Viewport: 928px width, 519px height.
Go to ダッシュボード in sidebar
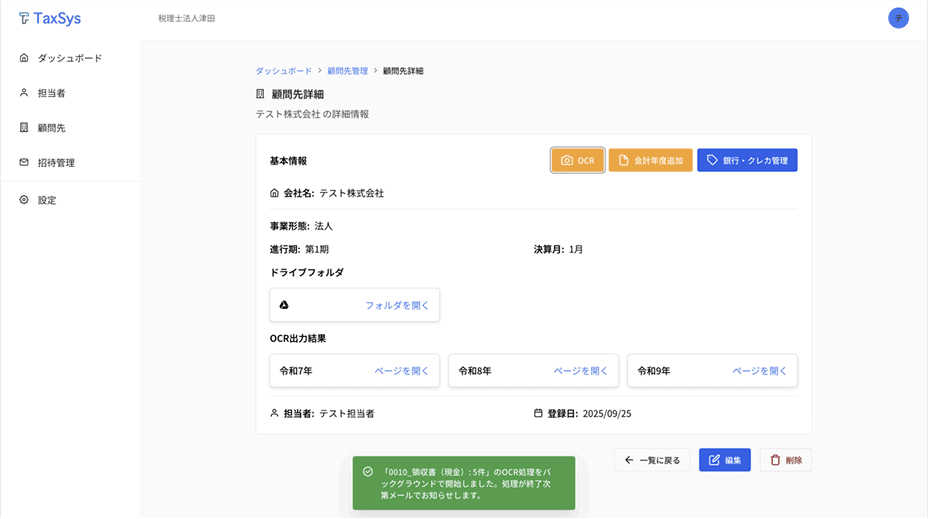coord(70,58)
